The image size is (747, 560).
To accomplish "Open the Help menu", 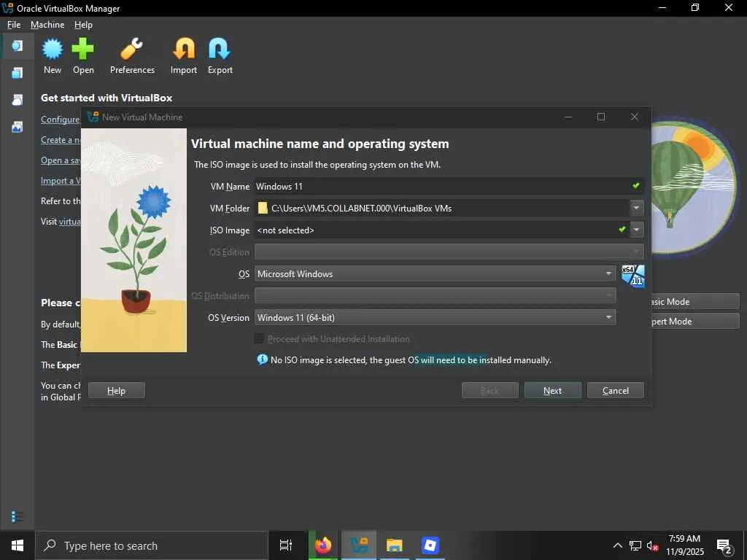I will [x=83, y=25].
